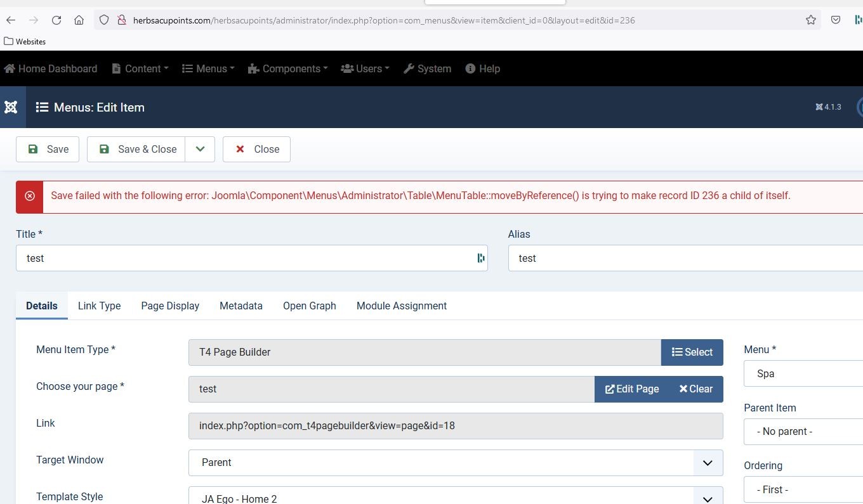Click the Save button
The width and height of the screenshot is (863, 504).
(48, 149)
